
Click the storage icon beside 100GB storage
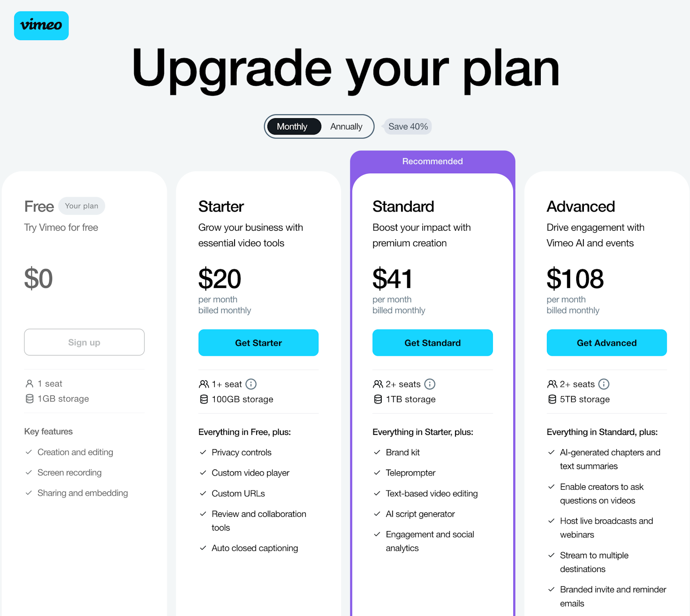[x=203, y=399]
